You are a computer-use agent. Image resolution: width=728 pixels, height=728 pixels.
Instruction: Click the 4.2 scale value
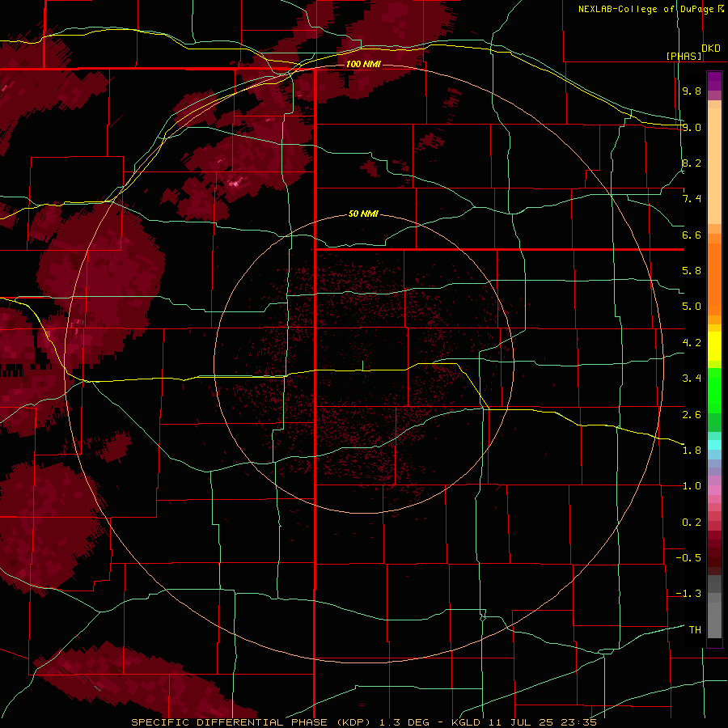click(692, 343)
